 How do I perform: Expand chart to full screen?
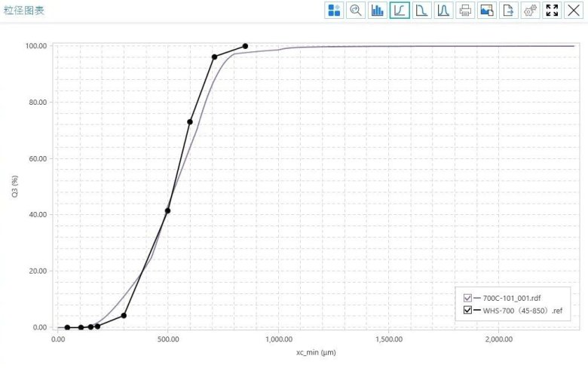pyautogui.click(x=552, y=11)
